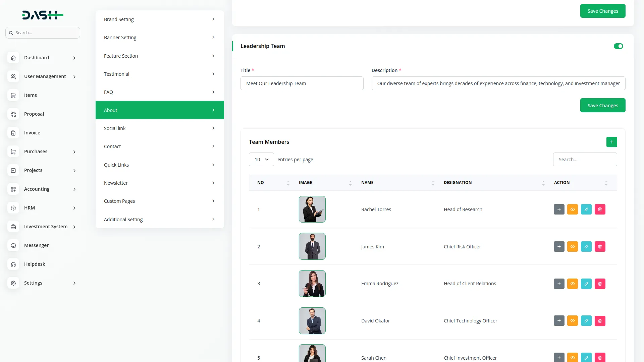
Task: Click gray plus icon for Emma Rodriguez
Action: (x=559, y=284)
